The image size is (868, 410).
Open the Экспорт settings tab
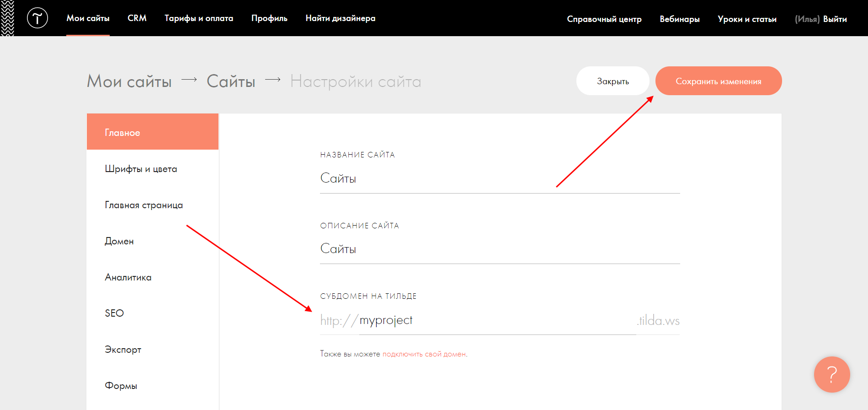(123, 350)
